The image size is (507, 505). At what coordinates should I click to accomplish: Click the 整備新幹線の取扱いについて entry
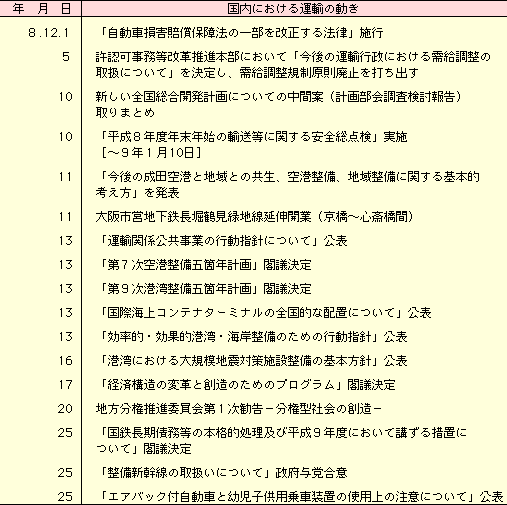224,473
